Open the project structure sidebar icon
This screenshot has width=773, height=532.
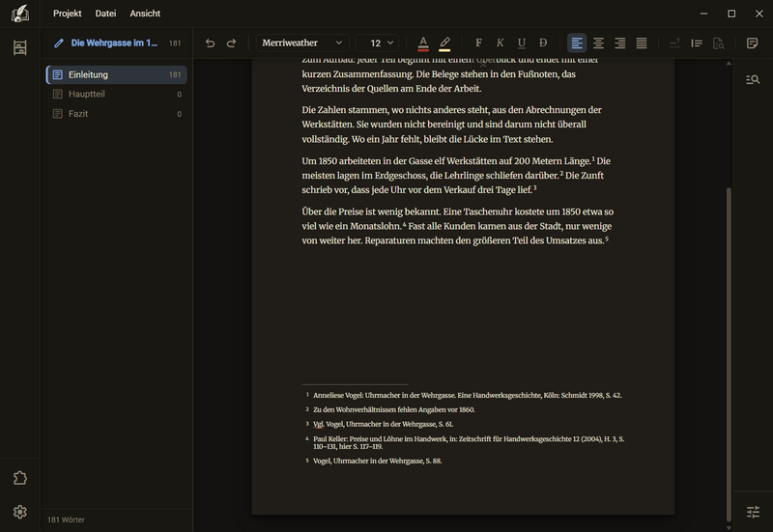[20, 47]
